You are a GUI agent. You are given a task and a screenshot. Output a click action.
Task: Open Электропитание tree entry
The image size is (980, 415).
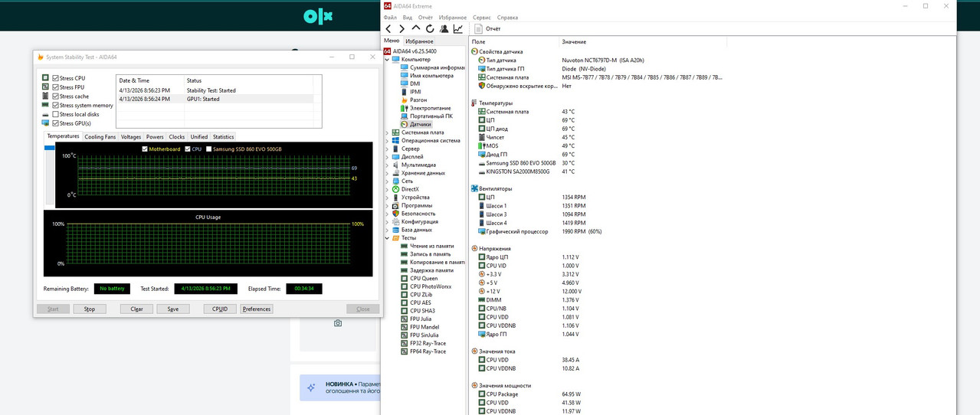[431, 108]
